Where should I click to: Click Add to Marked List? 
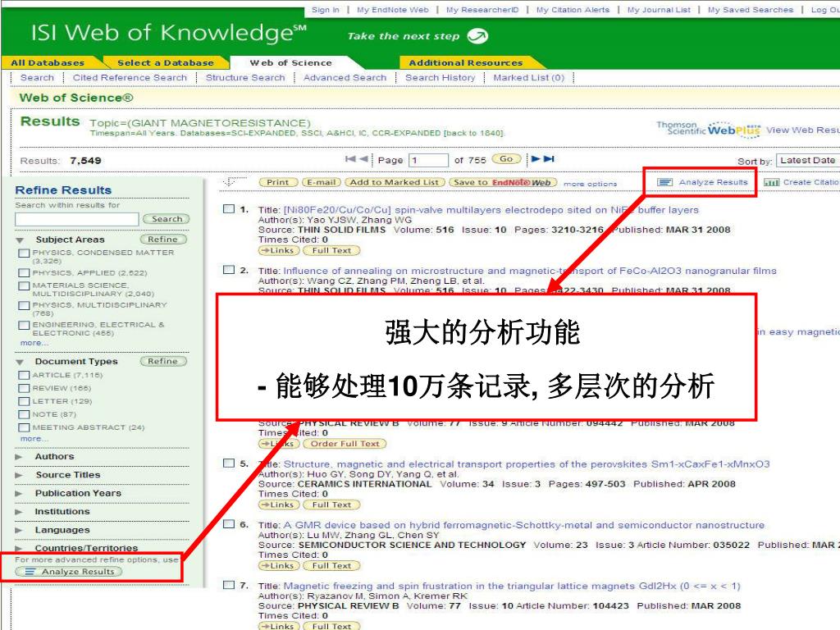click(x=395, y=182)
